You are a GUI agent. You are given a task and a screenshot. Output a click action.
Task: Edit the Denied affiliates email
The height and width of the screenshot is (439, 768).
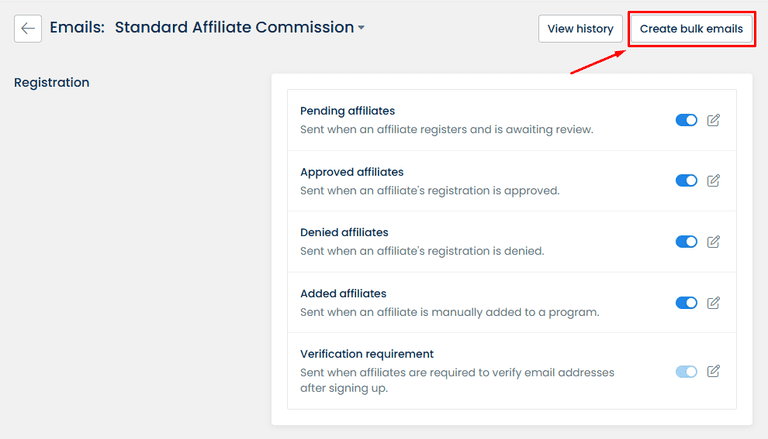[x=713, y=242]
